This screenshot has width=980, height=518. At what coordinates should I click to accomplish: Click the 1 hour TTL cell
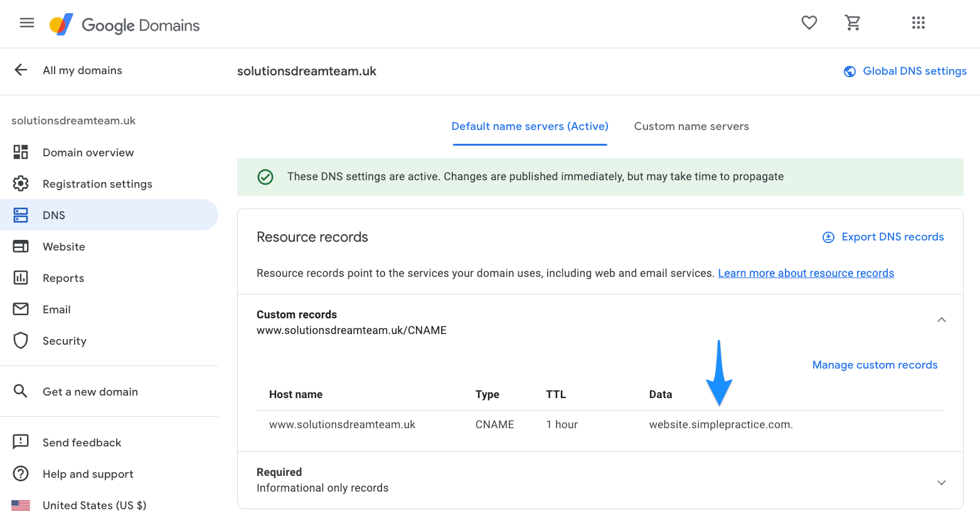tap(562, 424)
